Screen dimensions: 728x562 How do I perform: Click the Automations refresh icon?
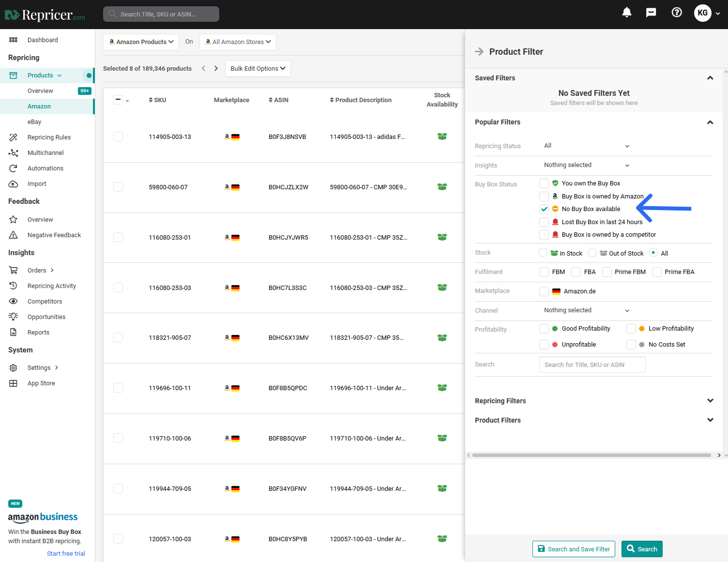tap(13, 168)
